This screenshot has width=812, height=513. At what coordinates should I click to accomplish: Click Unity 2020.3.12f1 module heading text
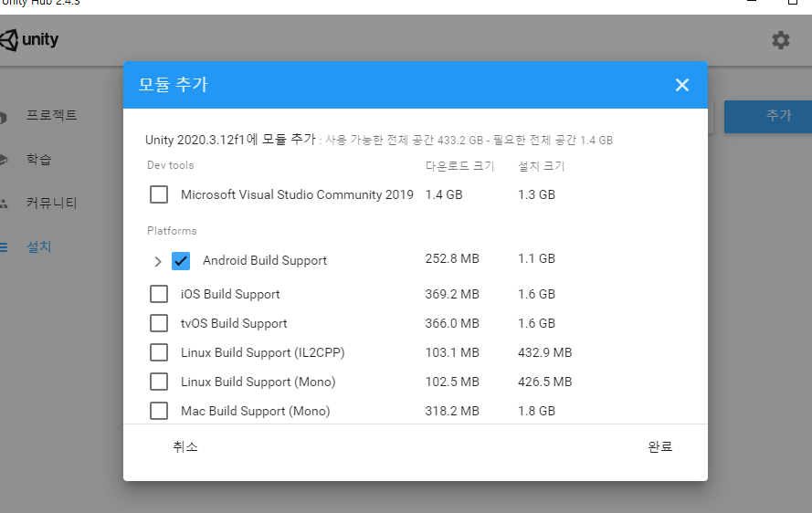[x=230, y=140]
